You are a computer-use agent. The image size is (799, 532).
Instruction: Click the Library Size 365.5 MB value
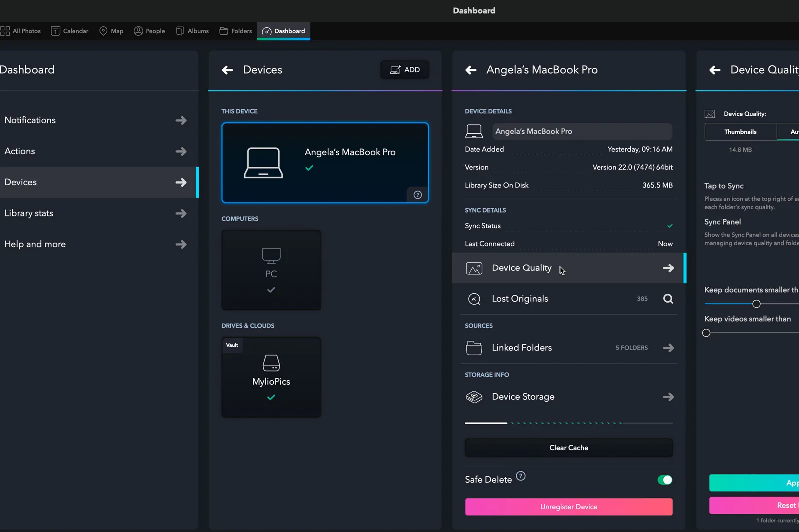[x=657, y=185]
